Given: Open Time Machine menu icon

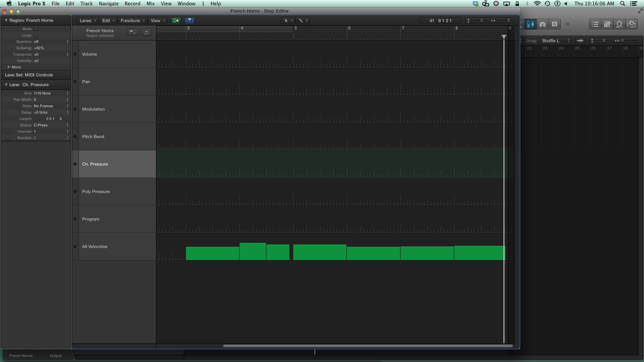Looking at the screenshot, I should pos(547,4).
